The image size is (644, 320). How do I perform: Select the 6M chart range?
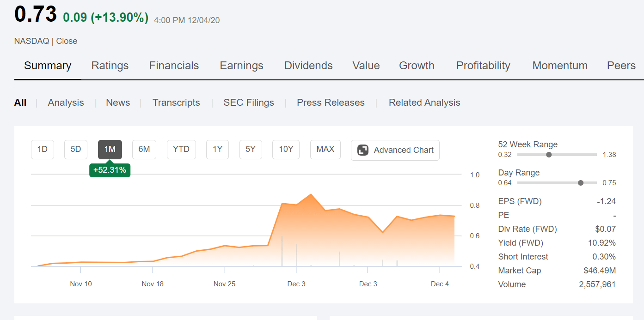pos(144,150)
